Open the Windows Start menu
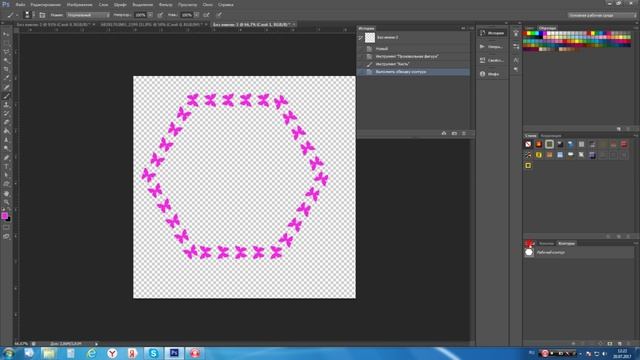 8,353
